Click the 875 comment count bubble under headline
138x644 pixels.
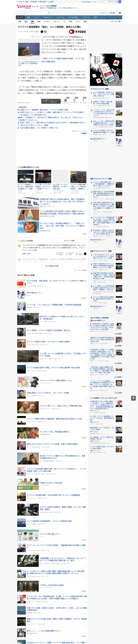pos(32,32)
